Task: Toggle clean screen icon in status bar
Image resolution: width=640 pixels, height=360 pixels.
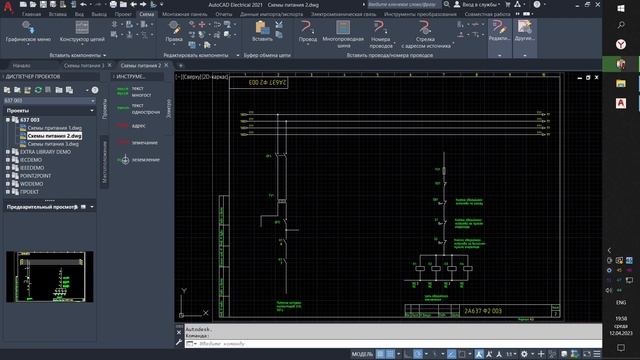Action: point(587,354)
